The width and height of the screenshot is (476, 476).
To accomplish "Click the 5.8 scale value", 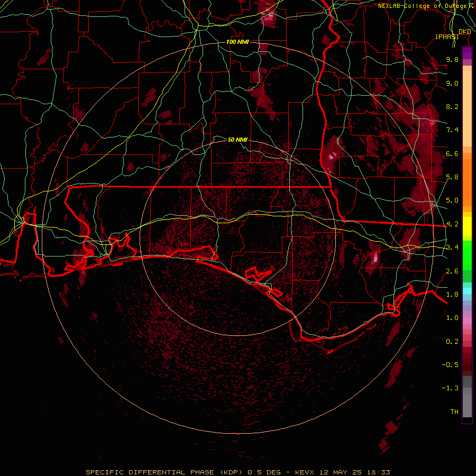I will coord(452,177).
